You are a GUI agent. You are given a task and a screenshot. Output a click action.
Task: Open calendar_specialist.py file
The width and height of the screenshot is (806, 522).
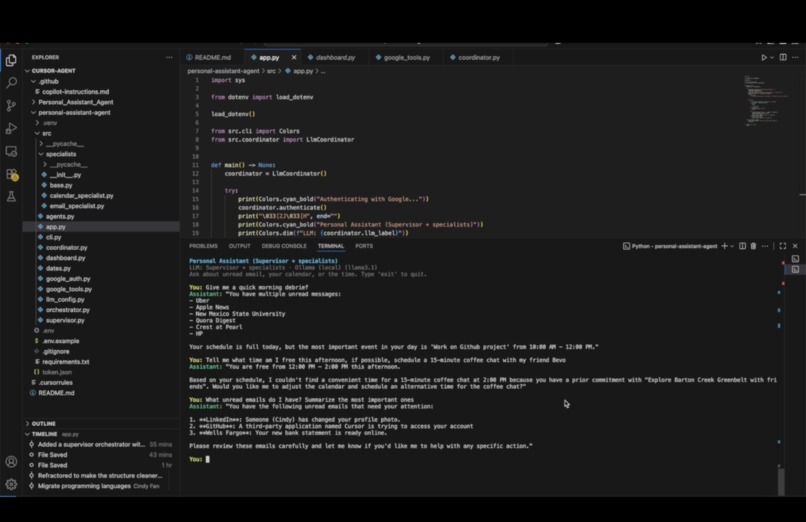81,196
